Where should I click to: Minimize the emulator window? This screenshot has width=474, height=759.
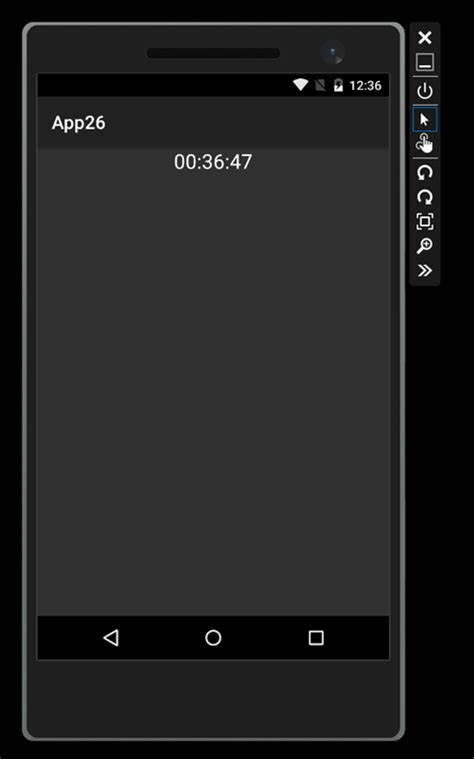tap(425, 62)
